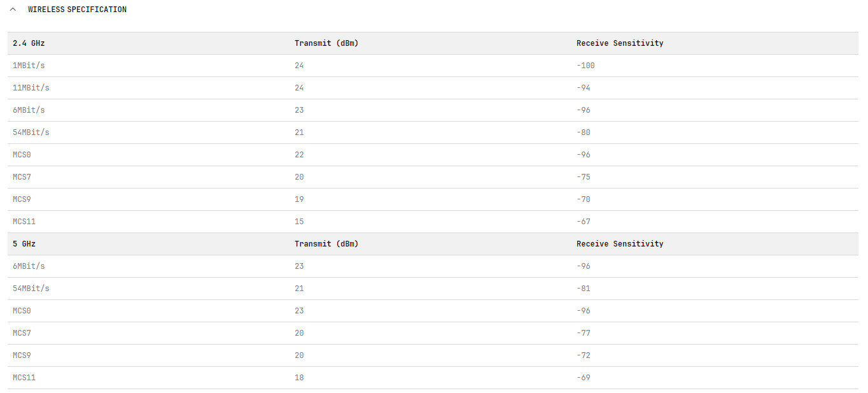
Task: Click the 1MBit/s row label
Action: point(29,66)
